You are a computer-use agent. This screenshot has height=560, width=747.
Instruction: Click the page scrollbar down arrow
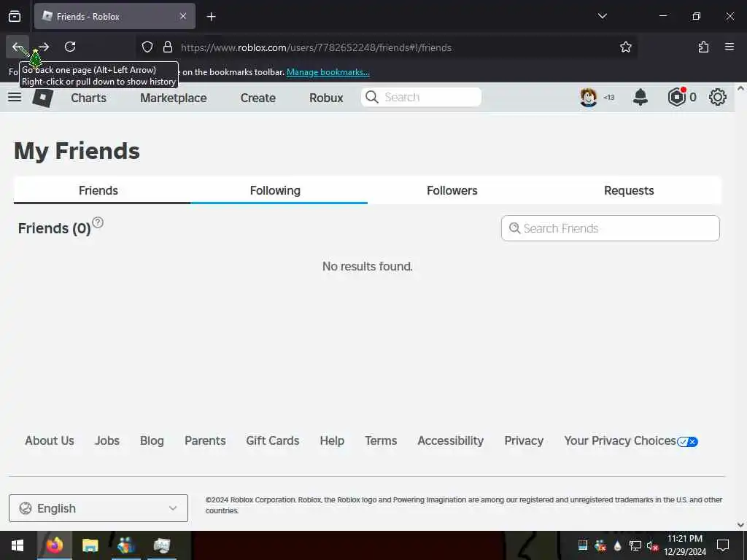(740, 525)
